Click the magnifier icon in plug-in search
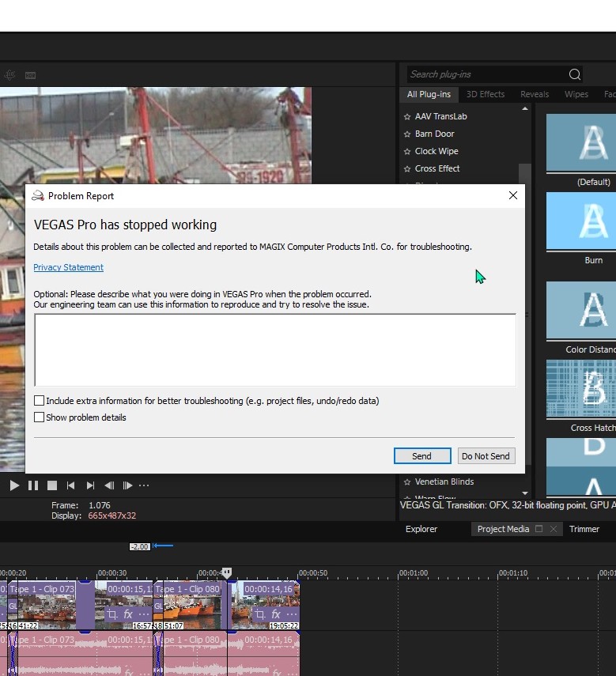 (x=574, y=74)
